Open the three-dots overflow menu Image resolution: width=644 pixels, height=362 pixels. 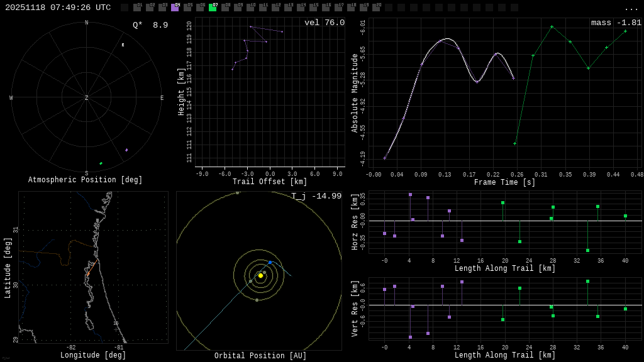[x=631, y=8]
